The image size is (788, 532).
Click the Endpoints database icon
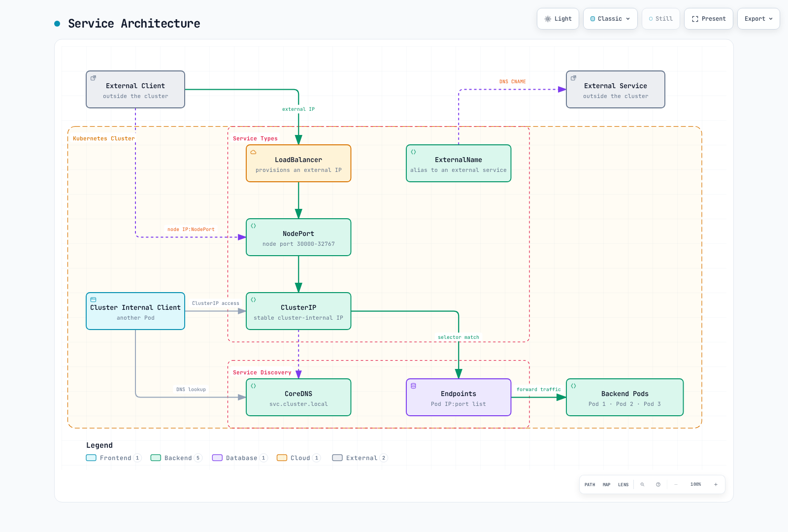pos(413,386)
